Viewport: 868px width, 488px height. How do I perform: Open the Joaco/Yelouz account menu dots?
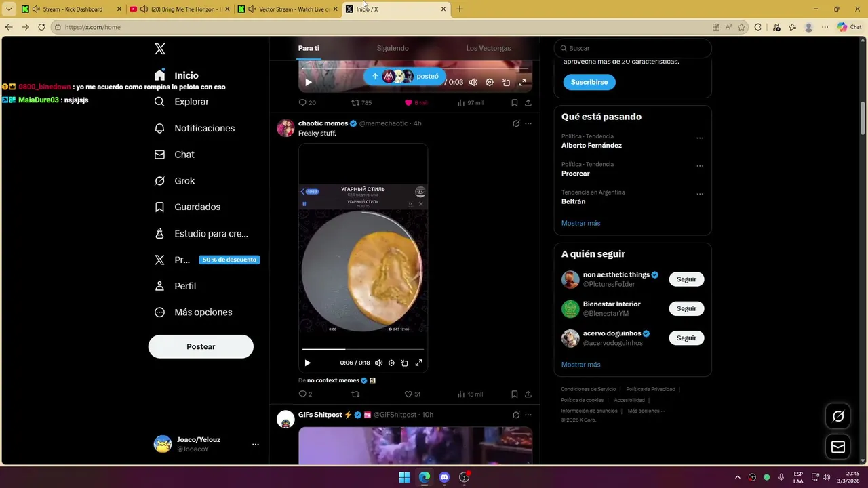(x=256, y=445)
